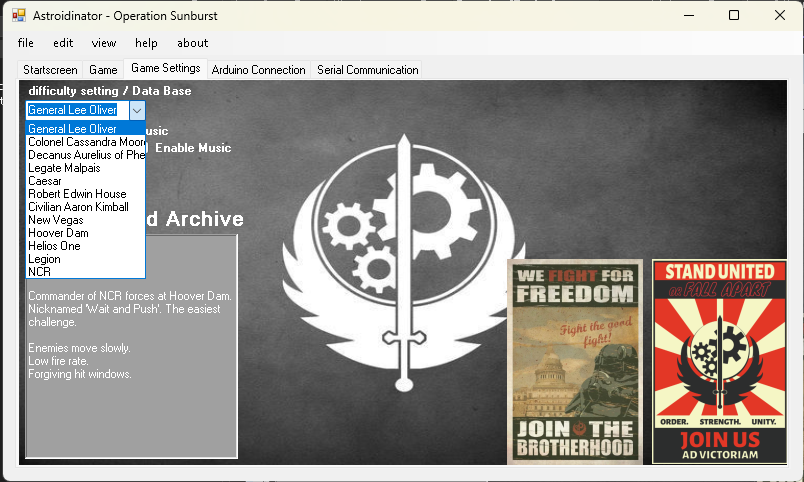Click the We Fight For Freedom poster
Image resolution: width=804 pixels, height=482 pixels.
coord(575,362)
